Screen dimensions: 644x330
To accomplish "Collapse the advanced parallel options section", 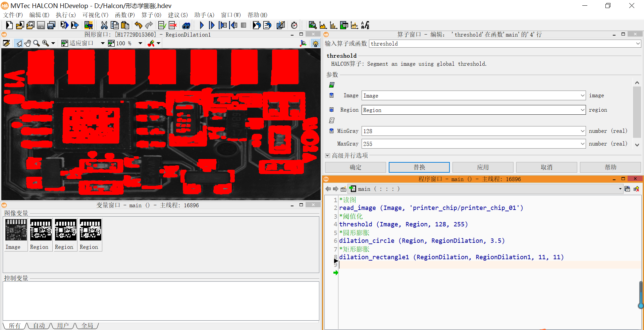I will coord(327,156).
